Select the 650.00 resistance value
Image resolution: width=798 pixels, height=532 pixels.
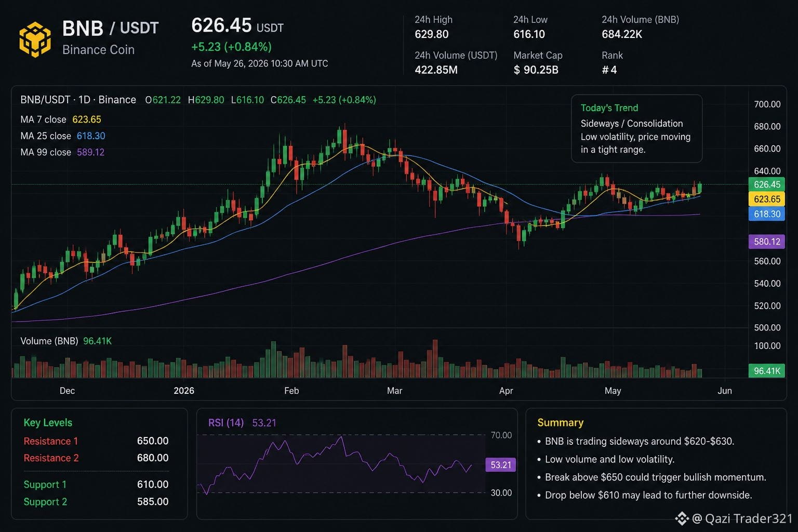pos(153,441)
